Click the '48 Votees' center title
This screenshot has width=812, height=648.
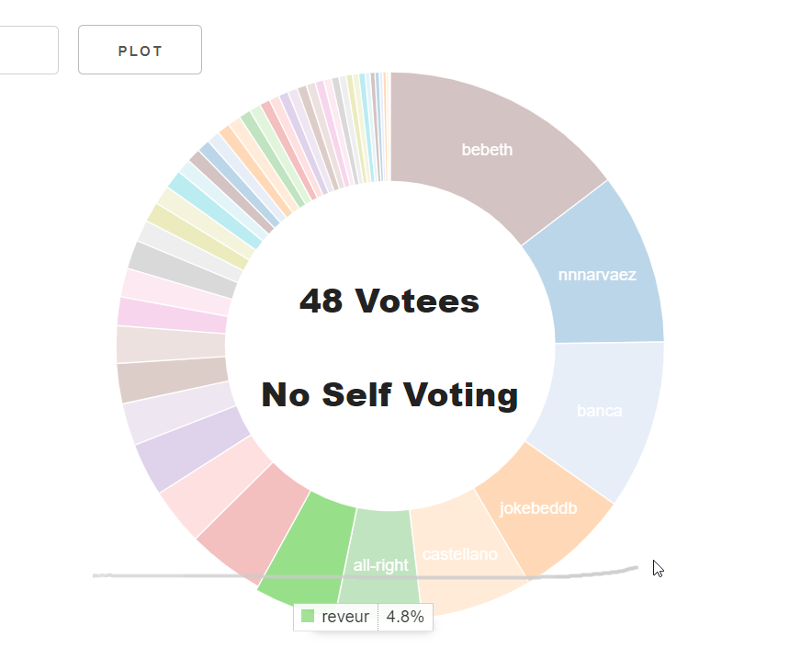[x=389, y=301]
